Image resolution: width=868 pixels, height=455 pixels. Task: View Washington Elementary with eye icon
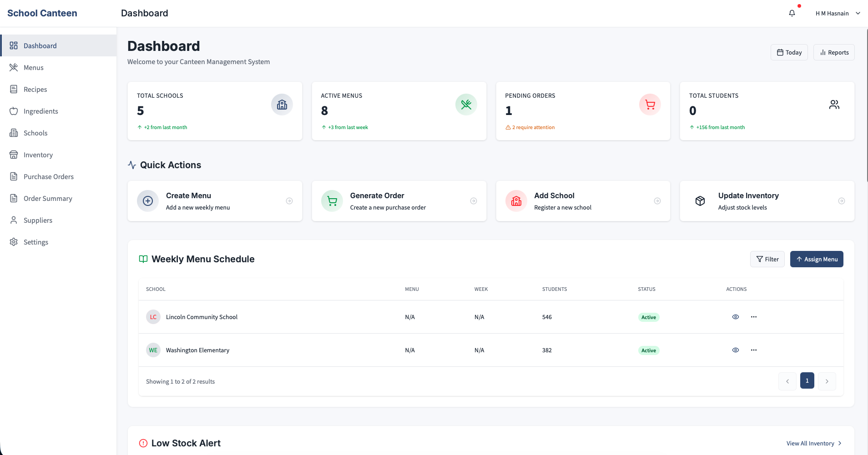[x=736, y=350]
